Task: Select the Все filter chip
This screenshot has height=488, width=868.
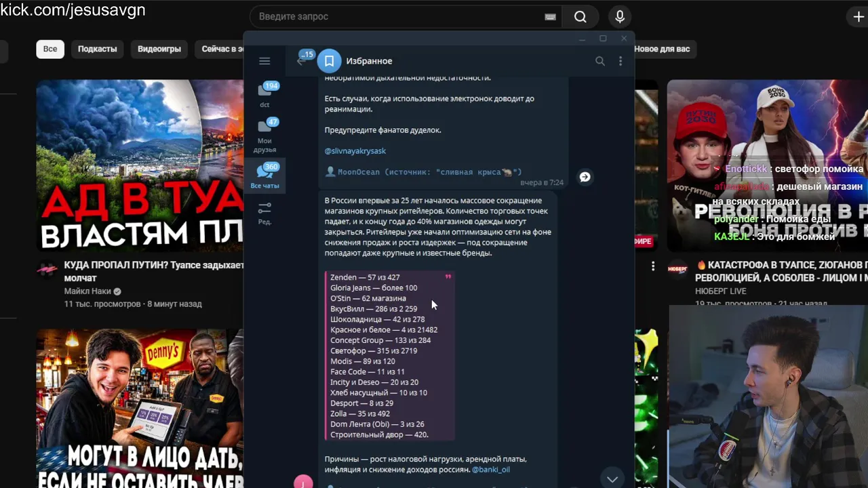Action: point(50,49)
